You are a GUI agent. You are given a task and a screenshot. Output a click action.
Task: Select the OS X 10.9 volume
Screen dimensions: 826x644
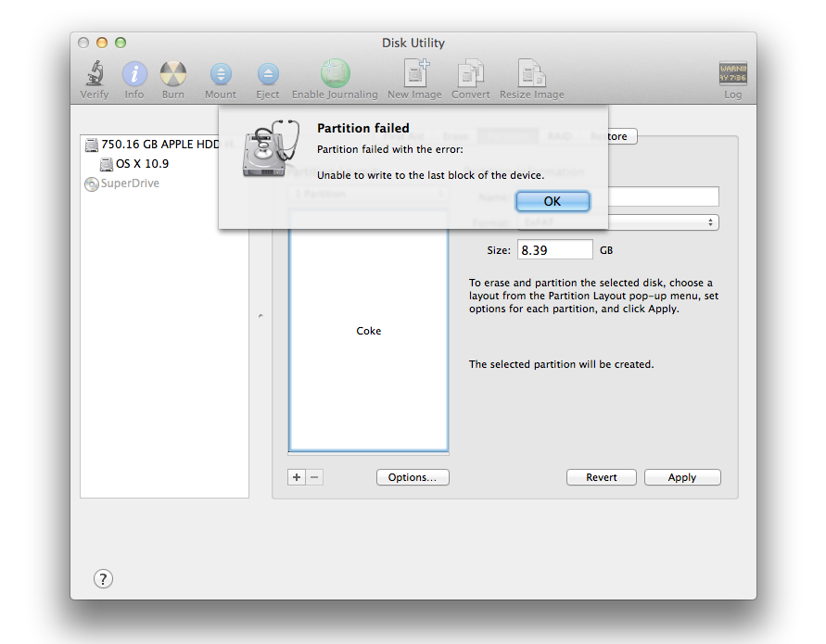[141, 164]
